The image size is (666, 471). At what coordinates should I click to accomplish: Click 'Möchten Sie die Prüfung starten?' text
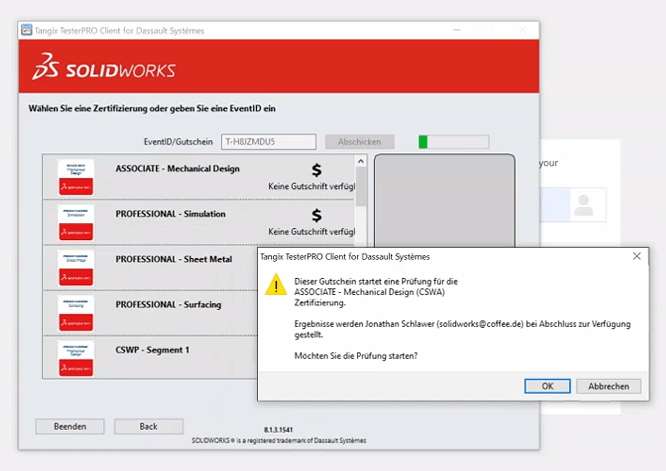tap(356, 356)
